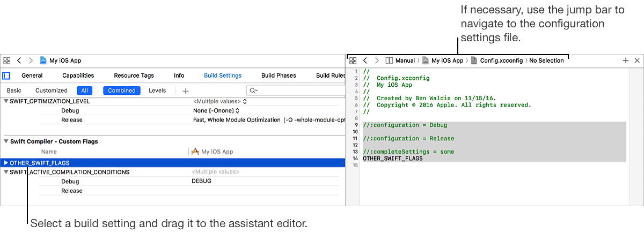
Task: Open My iOS App segment in assistant jump bar
Action: point(443,61)
